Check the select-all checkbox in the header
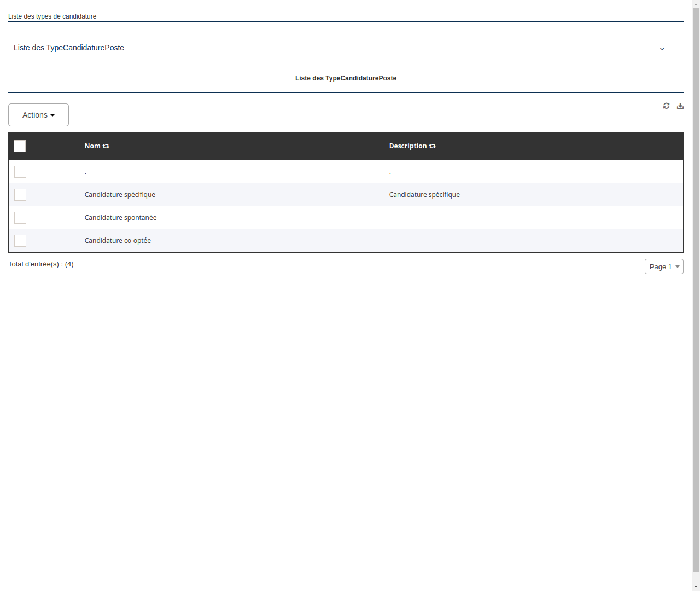This screenshot has width=700, height=591. [x=20, y=146]
